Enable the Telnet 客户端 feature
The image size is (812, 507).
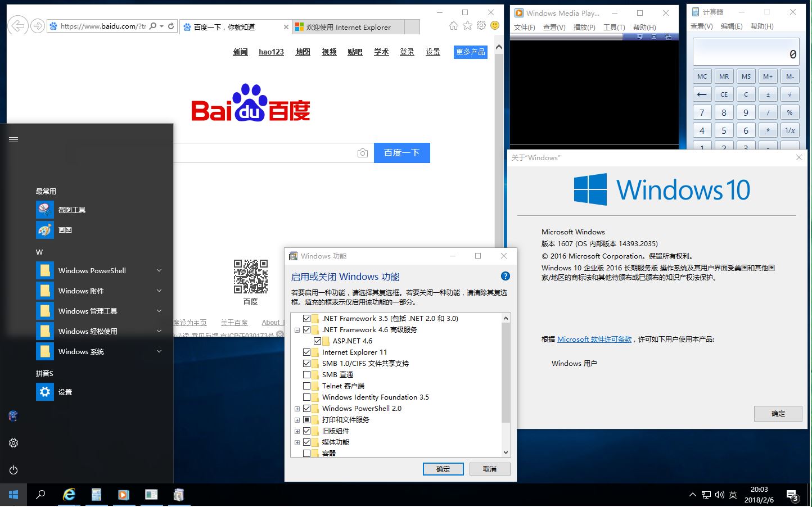tap(306, 386)
